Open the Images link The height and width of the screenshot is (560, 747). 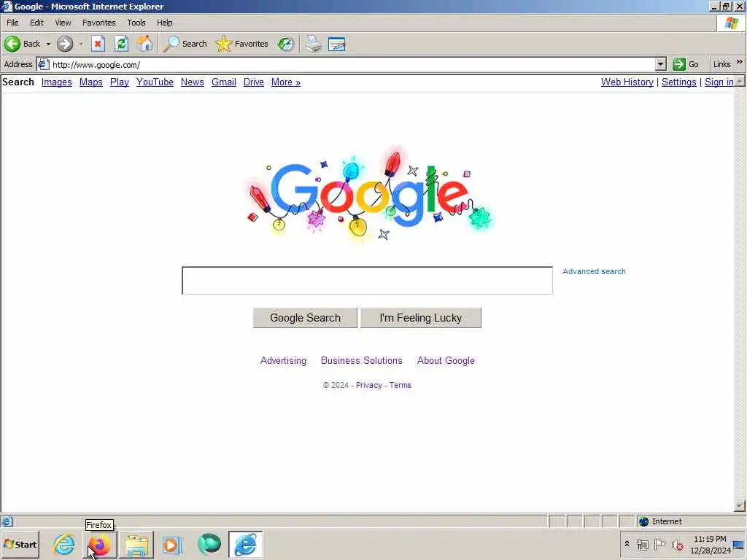coord(57,82)
